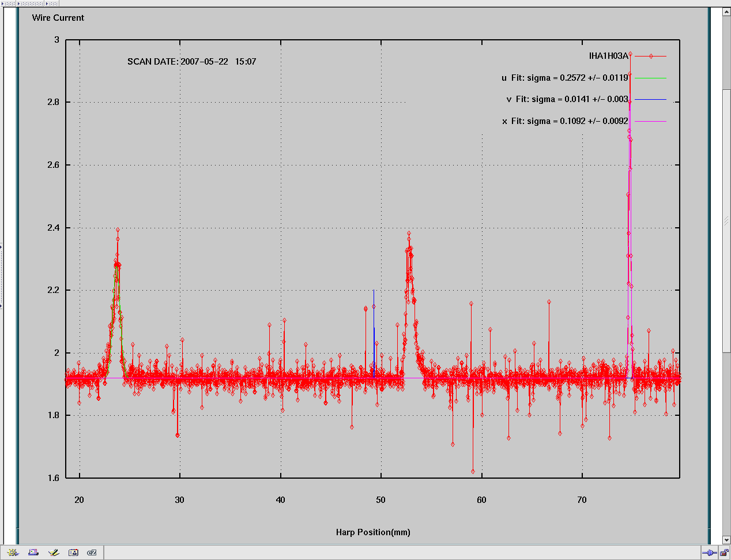This screenshot has width=731, height=560.
Task: Open the Composer pencil icon in bottom bar
Action: (x=54, y=553)
